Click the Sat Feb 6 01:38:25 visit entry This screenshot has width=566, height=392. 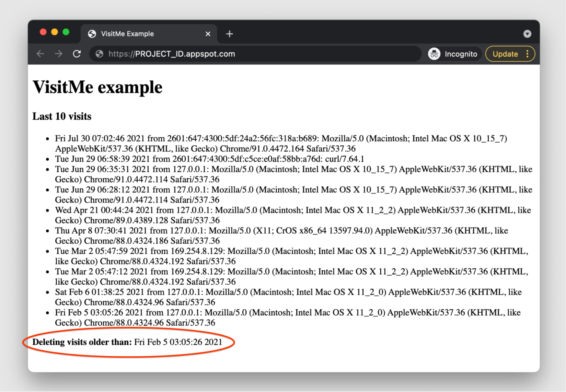pos(288,297)
